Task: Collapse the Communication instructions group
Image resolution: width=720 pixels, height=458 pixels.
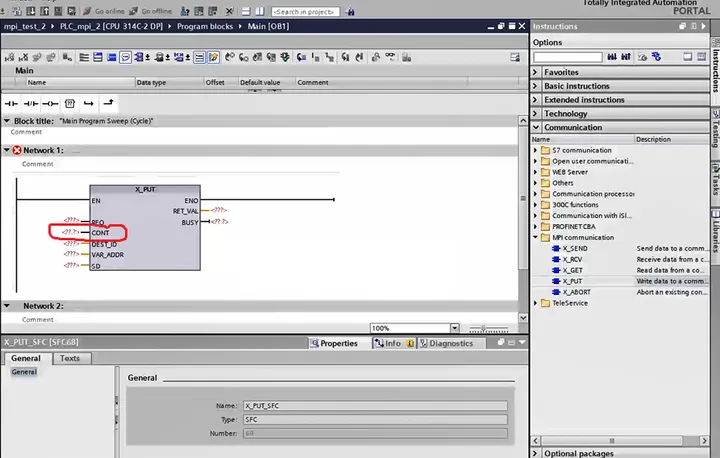Action: (536, 127)
